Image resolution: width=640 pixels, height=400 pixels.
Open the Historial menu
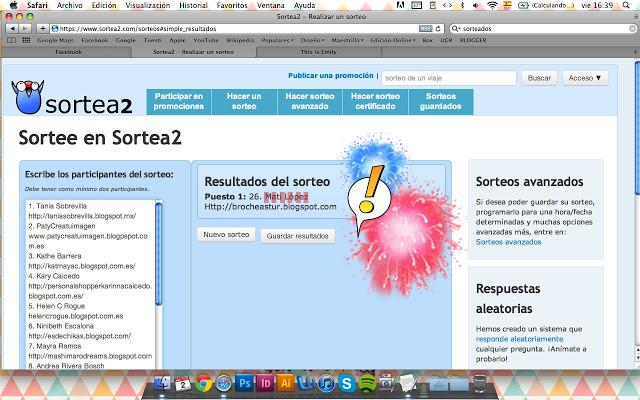[193, 5]
